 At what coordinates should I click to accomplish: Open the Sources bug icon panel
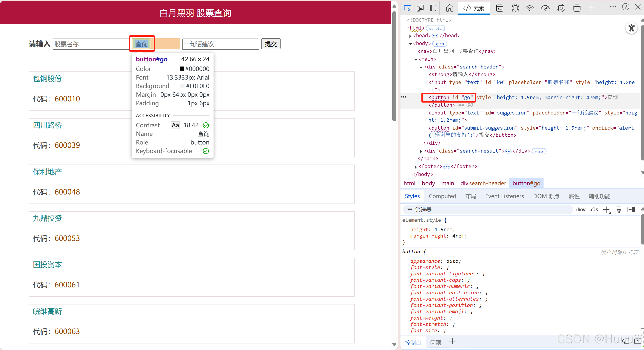coord(515,8)
